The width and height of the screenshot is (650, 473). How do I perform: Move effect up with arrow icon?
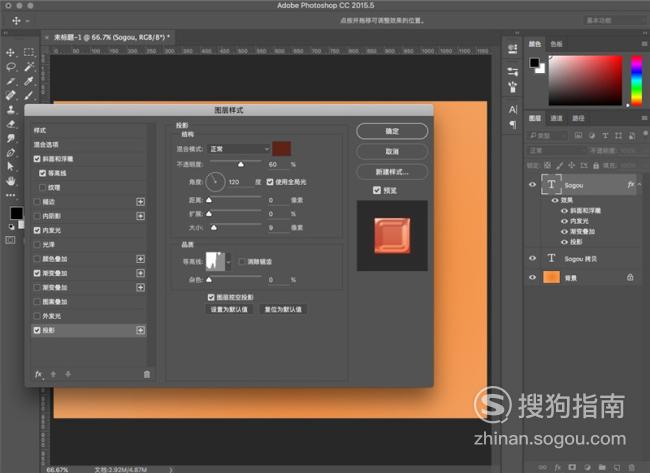[x=53, y=374]
